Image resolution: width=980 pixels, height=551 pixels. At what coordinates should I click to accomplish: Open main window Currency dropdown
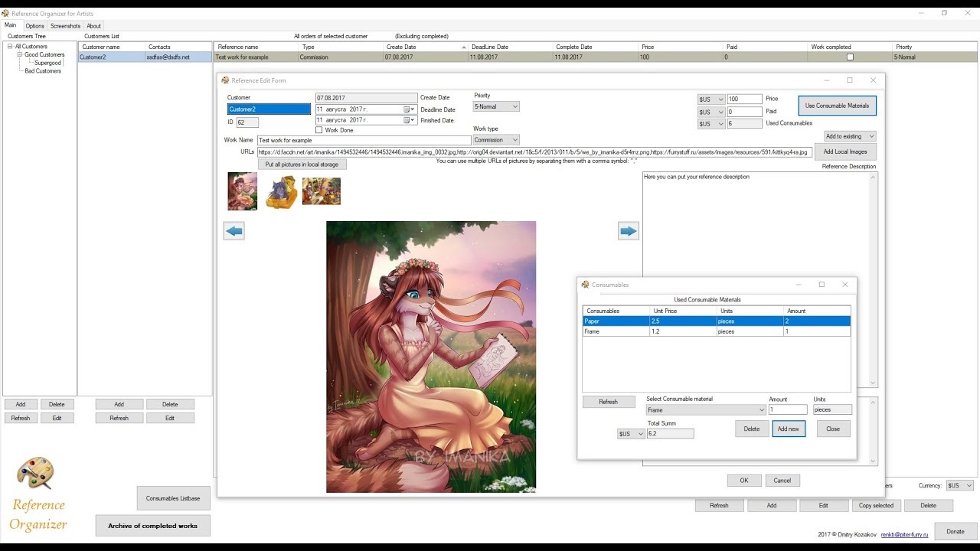tap(959, 485)
